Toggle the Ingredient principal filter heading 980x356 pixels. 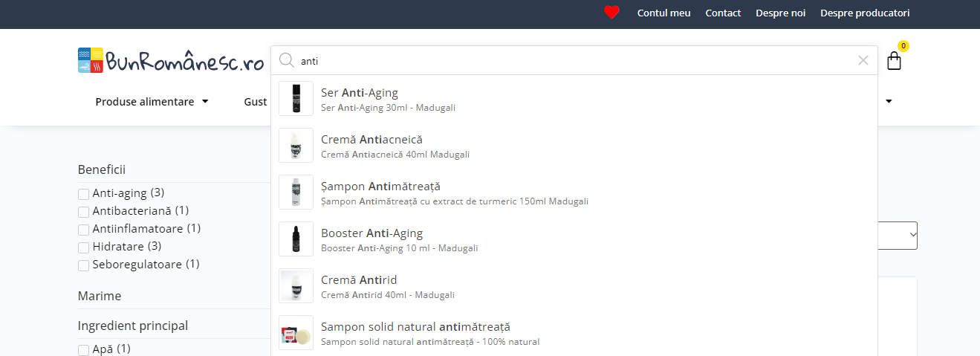[133, 326]
